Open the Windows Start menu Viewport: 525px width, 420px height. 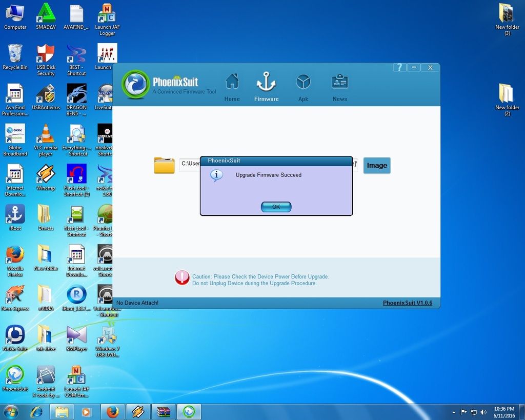(x=11, y=412)
